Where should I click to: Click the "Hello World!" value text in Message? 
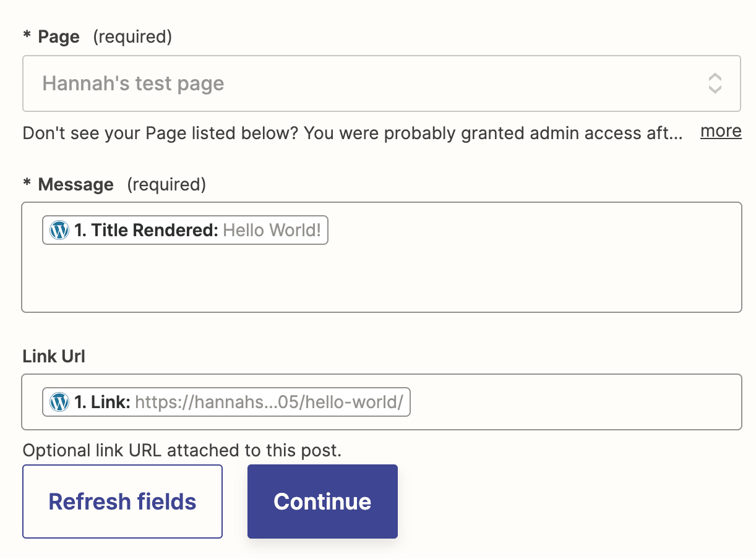pos(272,231)
